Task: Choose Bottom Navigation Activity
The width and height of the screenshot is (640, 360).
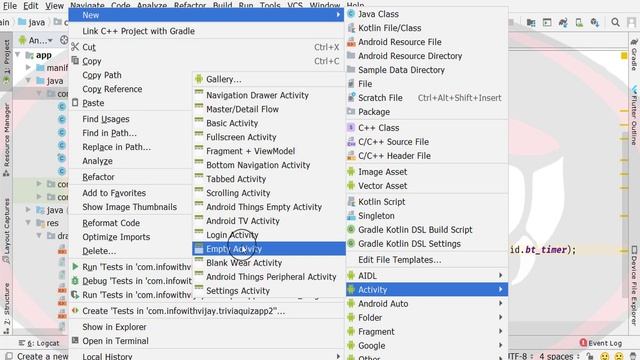Action: 269,165
